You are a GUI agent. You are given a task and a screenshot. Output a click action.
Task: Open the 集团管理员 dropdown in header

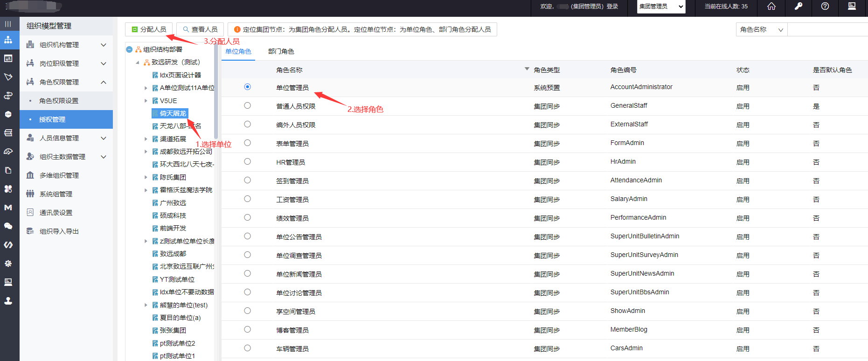pyautogui.click(x=661, y=7)
